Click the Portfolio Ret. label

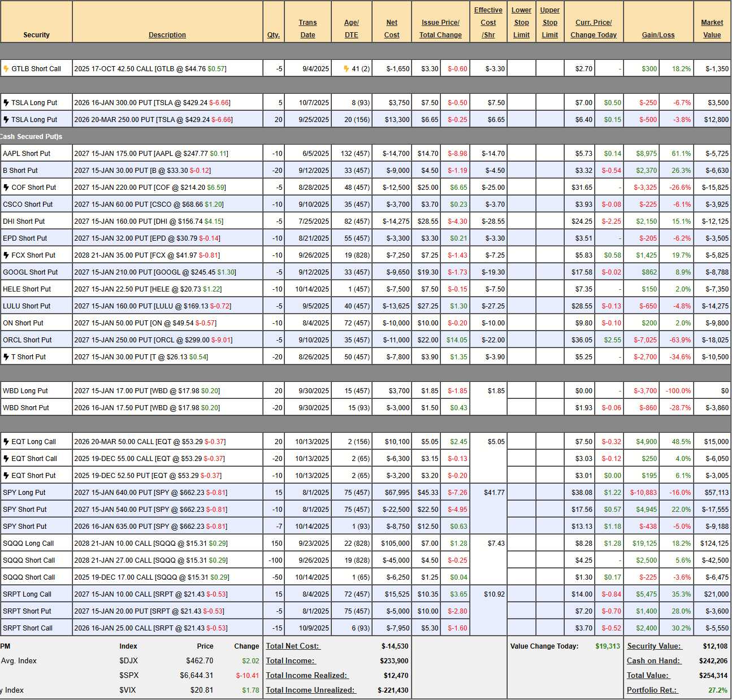tap(652, 690)
